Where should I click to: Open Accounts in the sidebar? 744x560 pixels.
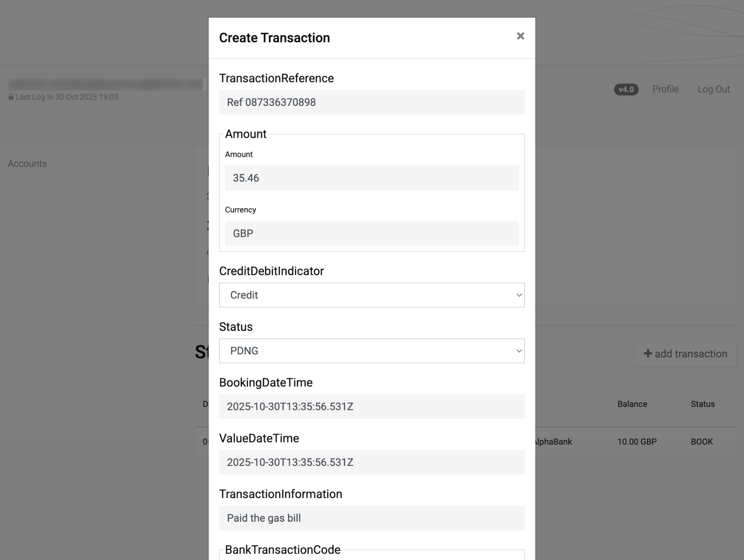point(28,164)
